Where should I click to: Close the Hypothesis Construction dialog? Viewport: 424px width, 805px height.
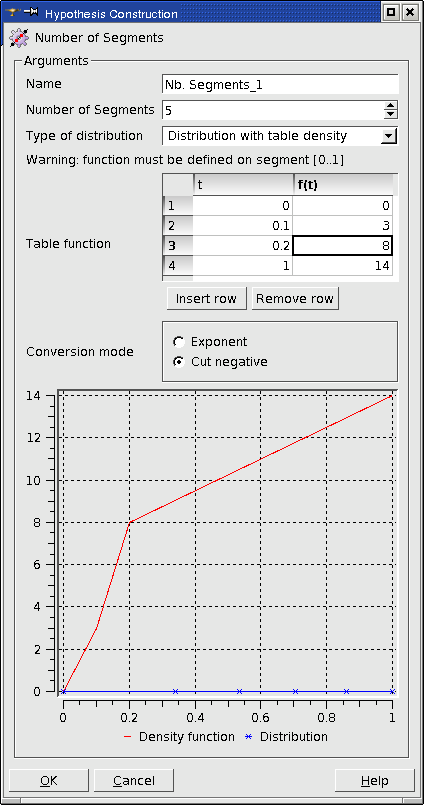click(x=408, y=12)
